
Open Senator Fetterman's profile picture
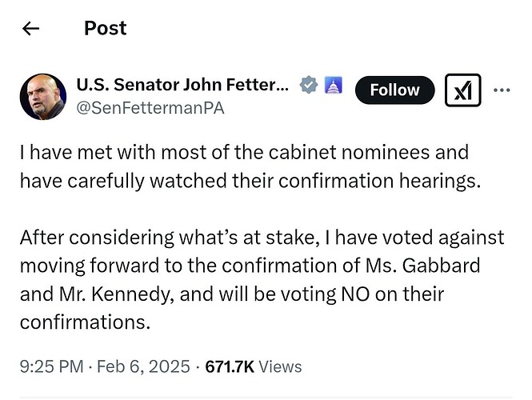click(x=43, y=97)
